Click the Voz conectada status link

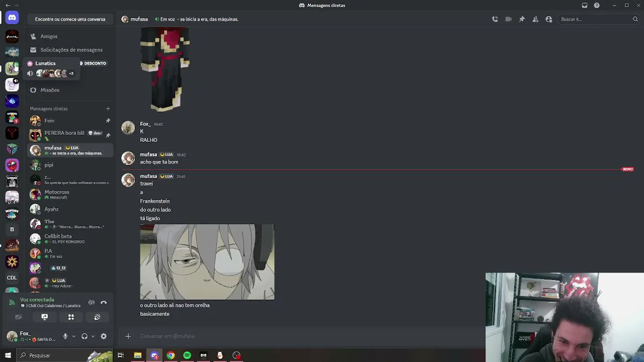(x=37, y=300)
